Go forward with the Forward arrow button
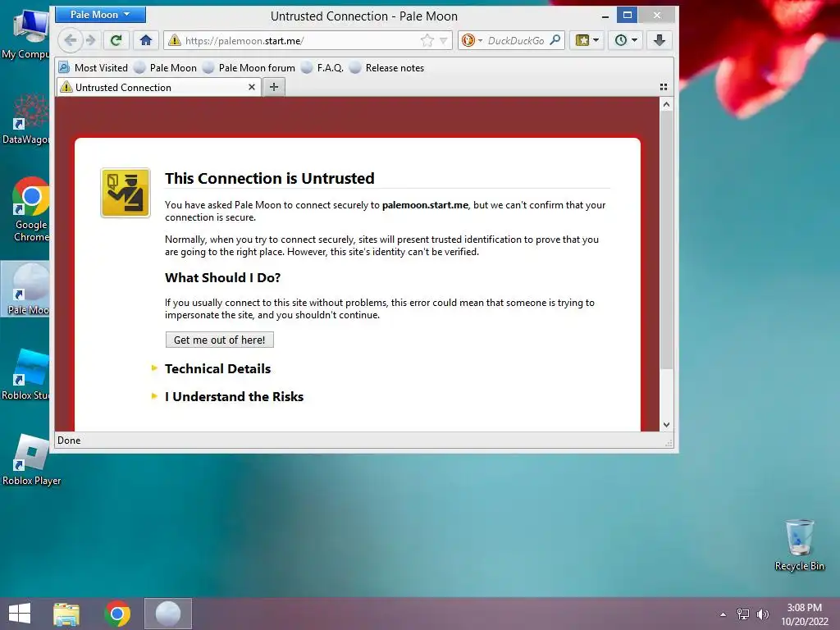The height and width of the screenshot is (630, 840). (90, 40)
